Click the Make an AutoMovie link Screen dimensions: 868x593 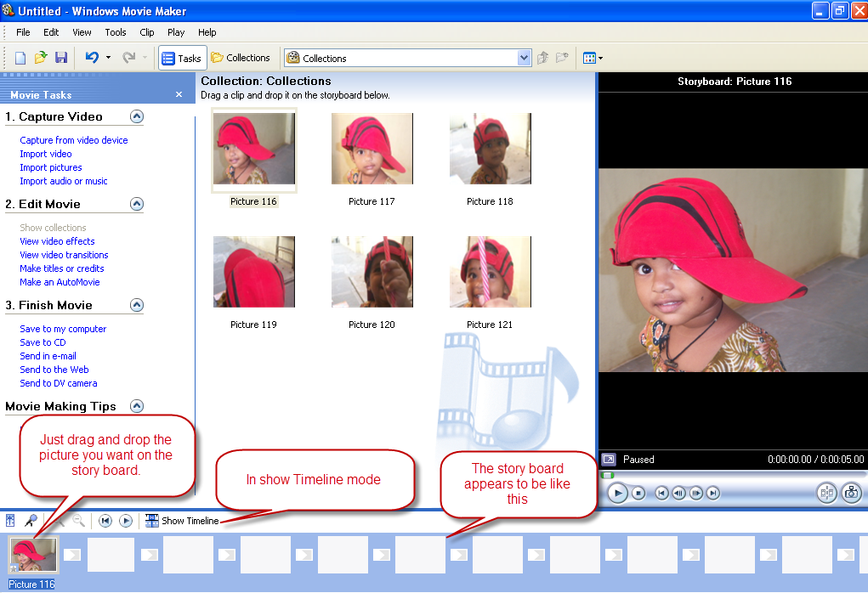(59, 282)
